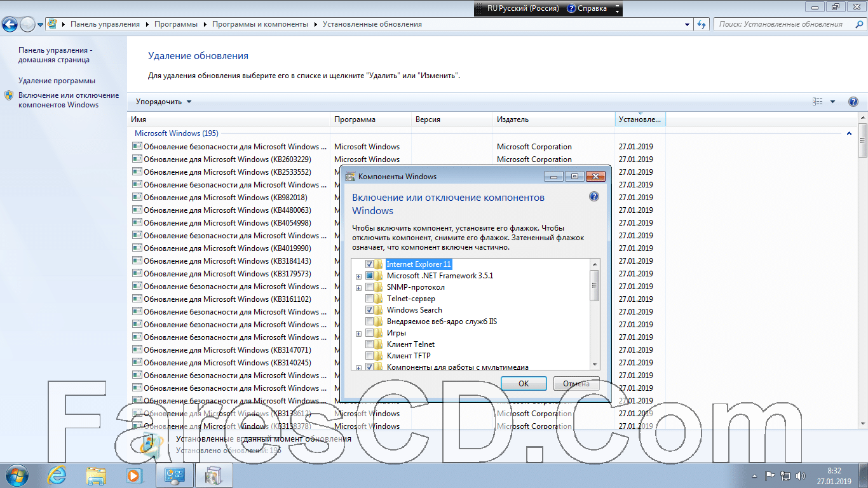Open breadcrumb arrow after Панель управления
Image resolution: width=868 pixels, height=488 pixels.
pos(147,24)
